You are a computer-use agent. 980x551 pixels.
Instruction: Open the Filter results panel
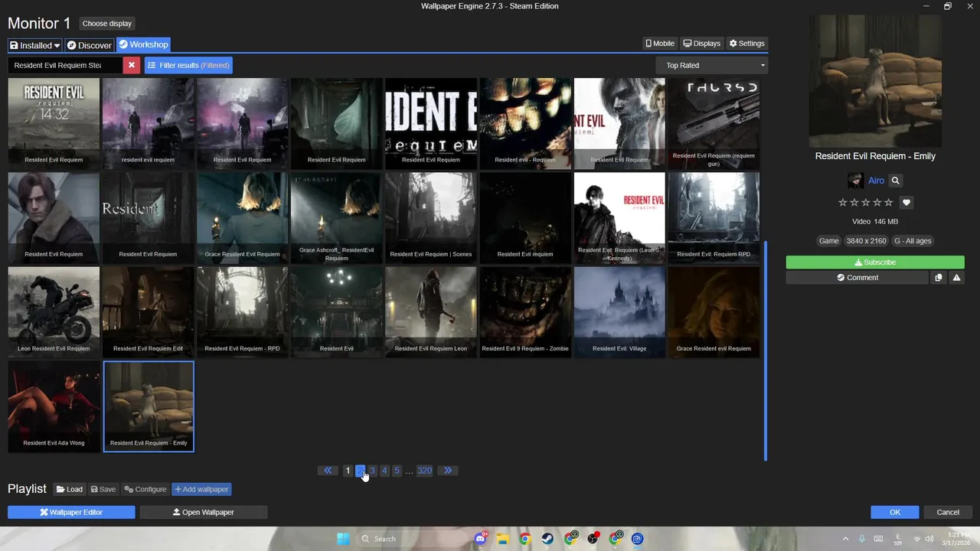188,65
